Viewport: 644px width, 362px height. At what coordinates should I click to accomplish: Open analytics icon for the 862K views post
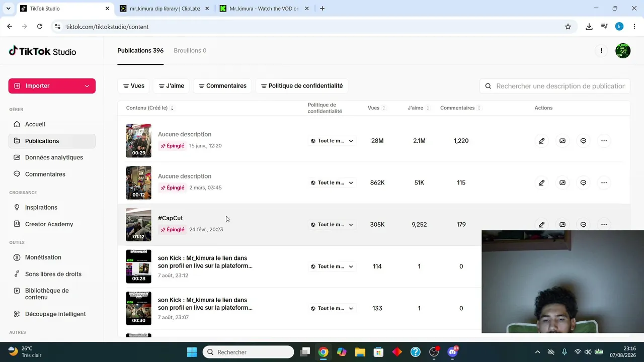[562, 183]
